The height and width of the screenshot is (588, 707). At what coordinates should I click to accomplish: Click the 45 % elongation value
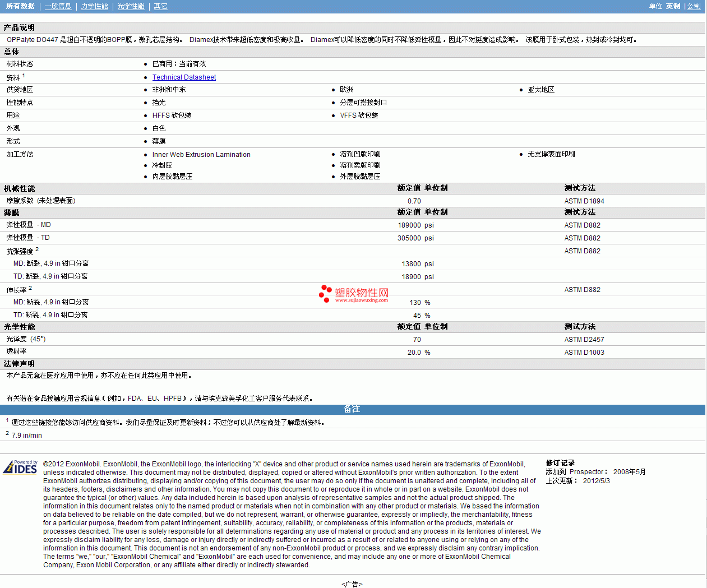(x=422, y=316)
